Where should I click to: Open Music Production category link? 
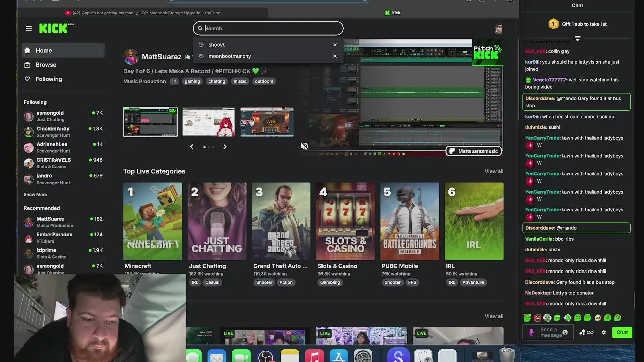click(x=144, y=81)
